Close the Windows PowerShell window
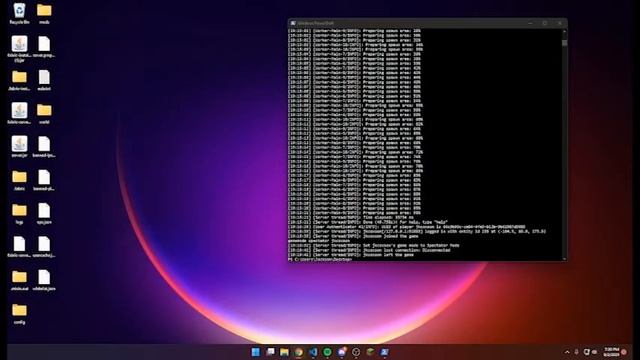 560,23
